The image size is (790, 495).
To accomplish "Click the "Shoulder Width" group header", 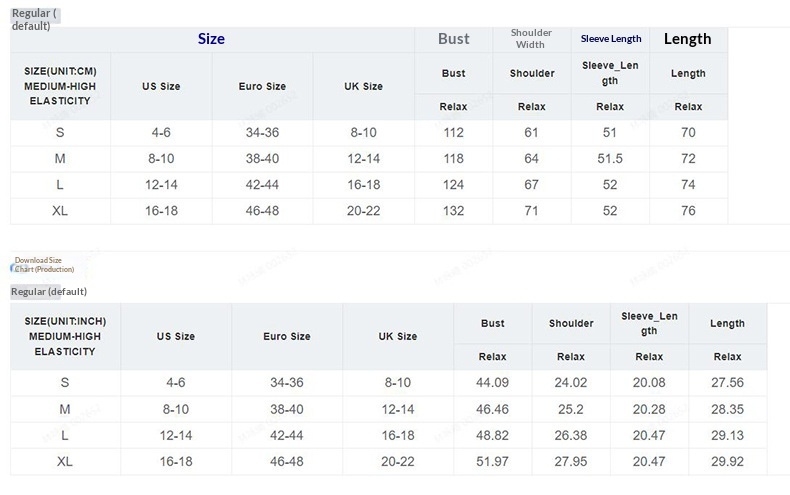I will click(x=531, y=39).
